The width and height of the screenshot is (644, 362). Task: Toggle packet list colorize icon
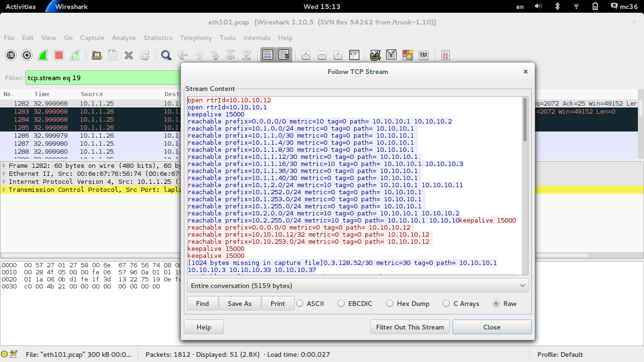(x=268, y=55)
